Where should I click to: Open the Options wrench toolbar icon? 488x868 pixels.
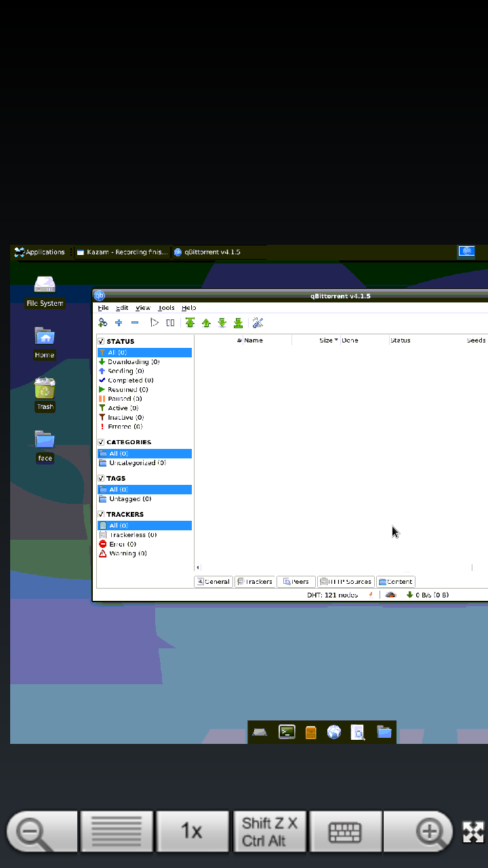click(258, 323)
